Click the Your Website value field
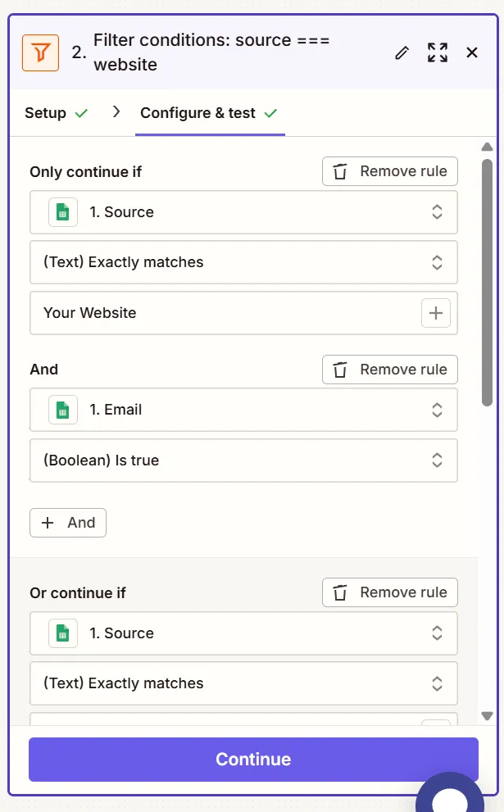Image resolution: width=504 pixels, height=812 pixels. point(221,313)
